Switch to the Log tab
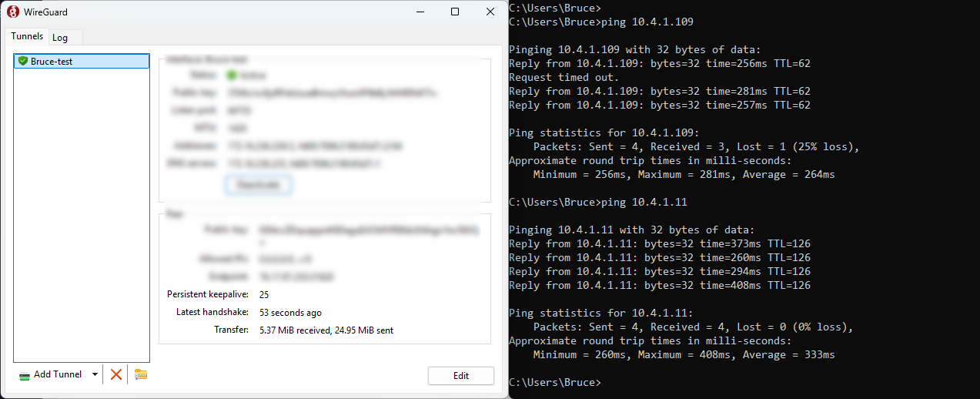This screenshot has height=399, width=980. (60, 38)
